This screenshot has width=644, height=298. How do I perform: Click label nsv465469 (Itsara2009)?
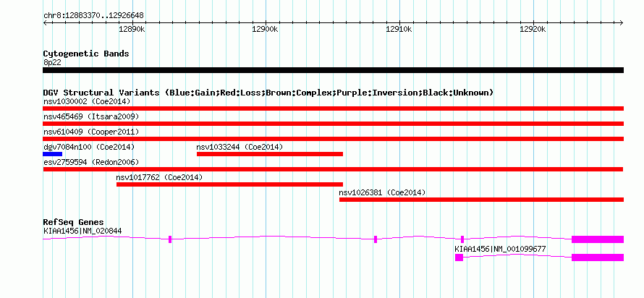pos(91,116)
